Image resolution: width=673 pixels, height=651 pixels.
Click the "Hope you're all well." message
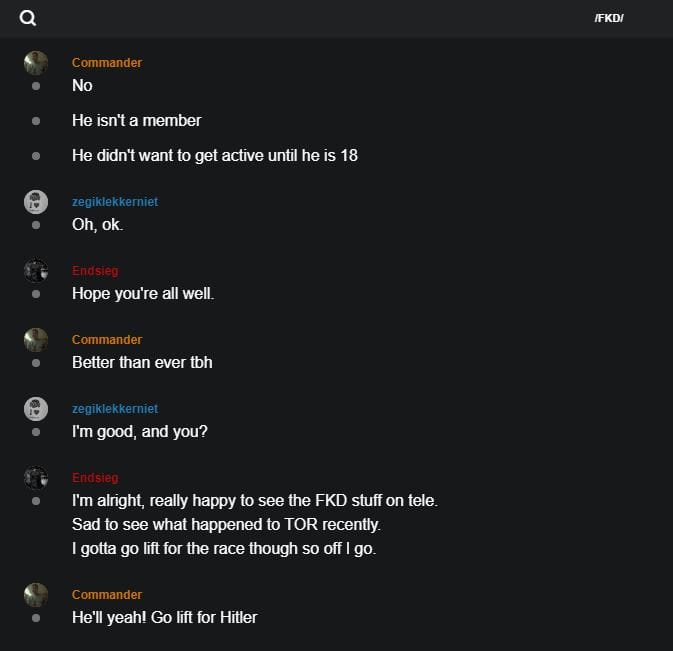pos(143,294)
